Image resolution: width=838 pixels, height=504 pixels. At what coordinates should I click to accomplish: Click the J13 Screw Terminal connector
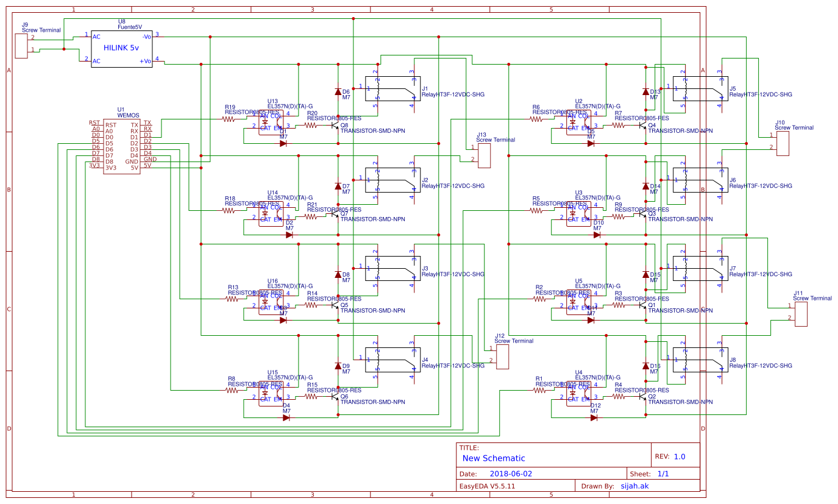coord(485,155)
